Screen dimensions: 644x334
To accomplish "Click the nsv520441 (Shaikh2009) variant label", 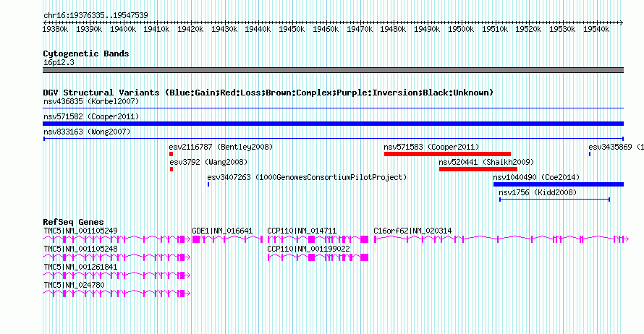I will click(x=486, y=162).
